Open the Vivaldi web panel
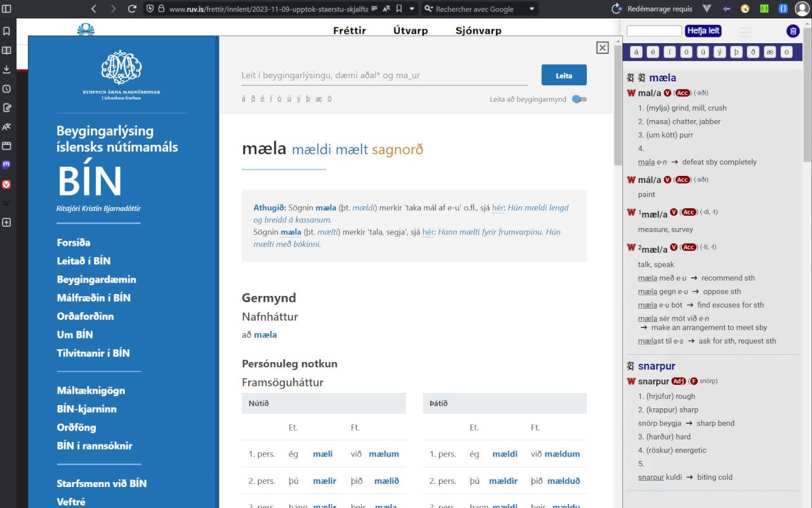This screenshot has height=508, width=812. click(x=7, y=184)
